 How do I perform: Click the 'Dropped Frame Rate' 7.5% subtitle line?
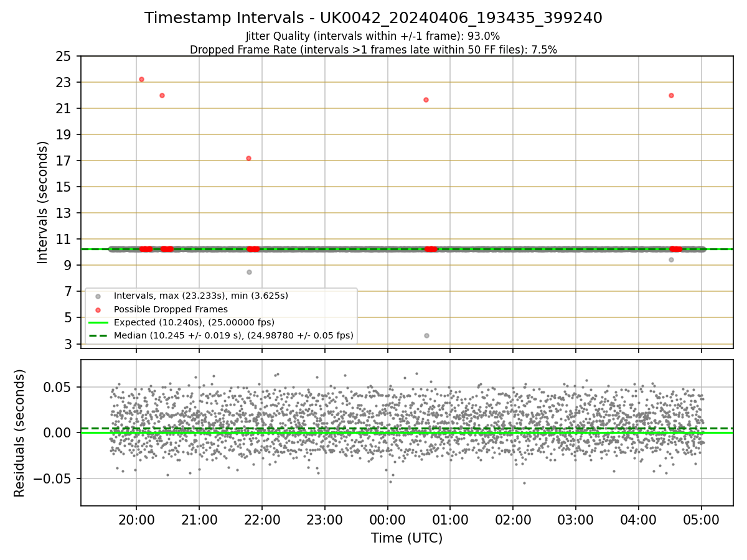coord(374,50)
